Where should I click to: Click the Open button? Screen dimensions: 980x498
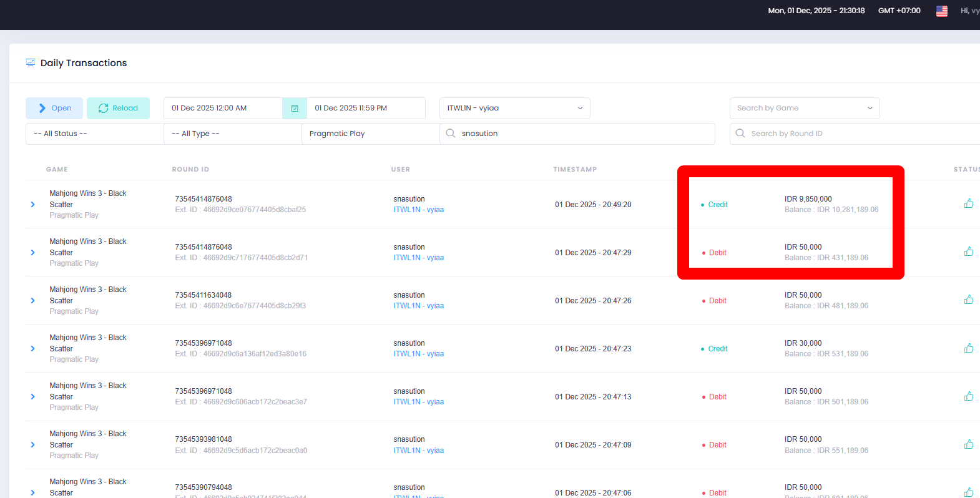(54, 108)
